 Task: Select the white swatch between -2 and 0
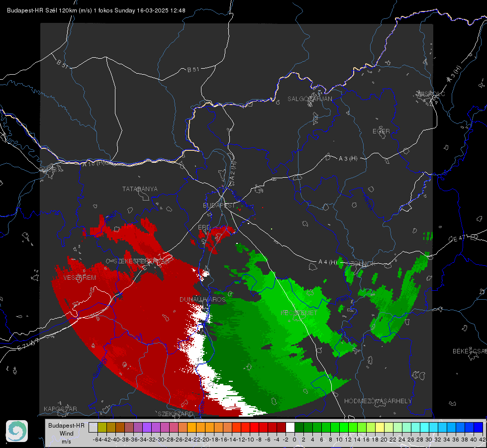(290, 428)
